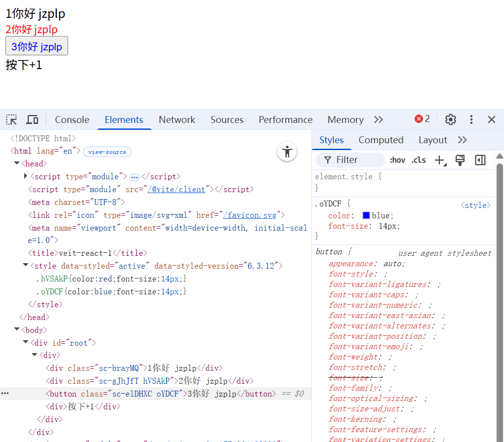Click the paintbrush rendering emulations icon
Screen dimensions: 504x442
pyautogui.click(x=460, y=160)
